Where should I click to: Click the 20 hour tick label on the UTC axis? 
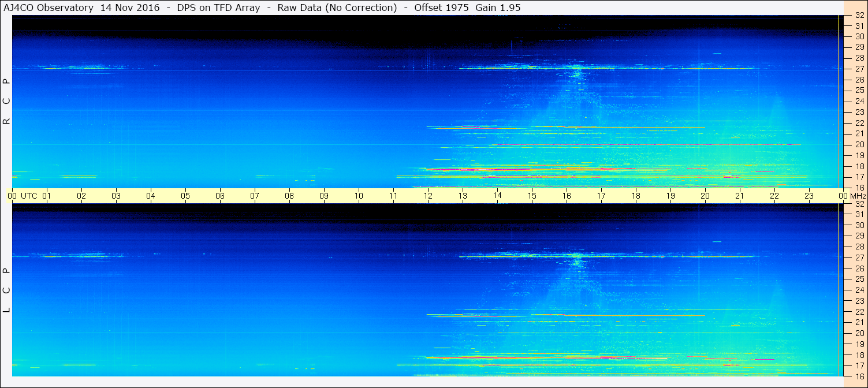[x=705, y=196]
